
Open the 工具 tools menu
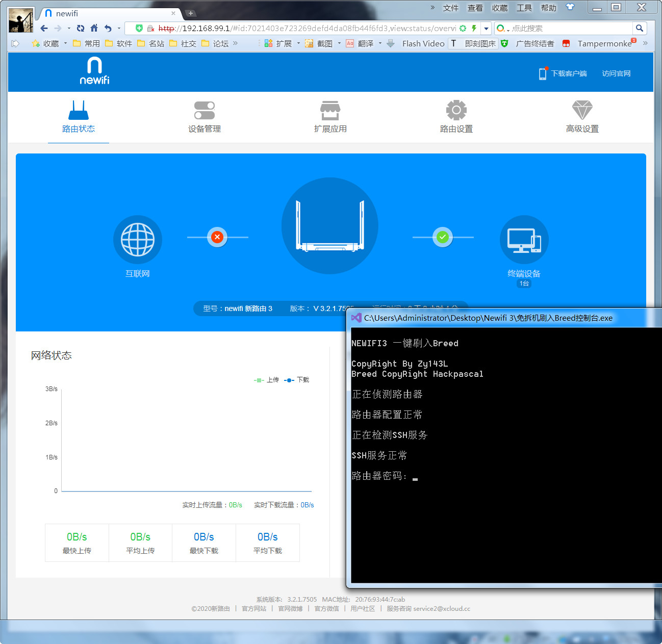point(524,8)
